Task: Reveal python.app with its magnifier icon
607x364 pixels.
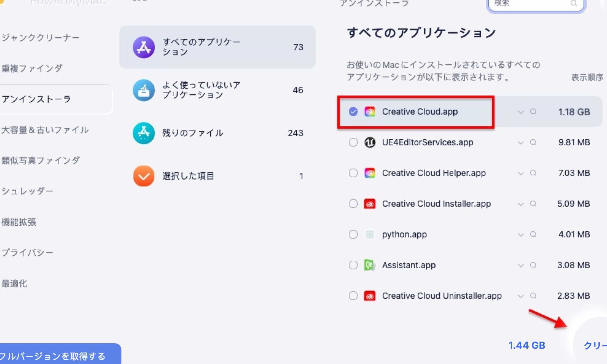Action: pyautogui.click(x=533, y=234)
